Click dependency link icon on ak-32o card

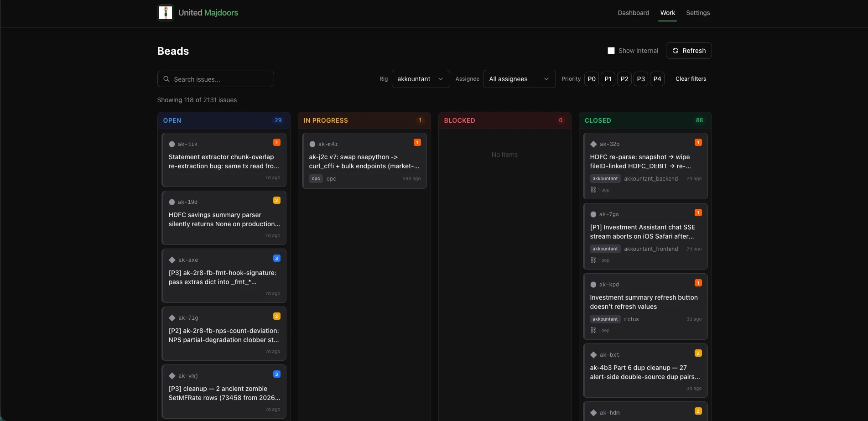click(x=593, y=190)
